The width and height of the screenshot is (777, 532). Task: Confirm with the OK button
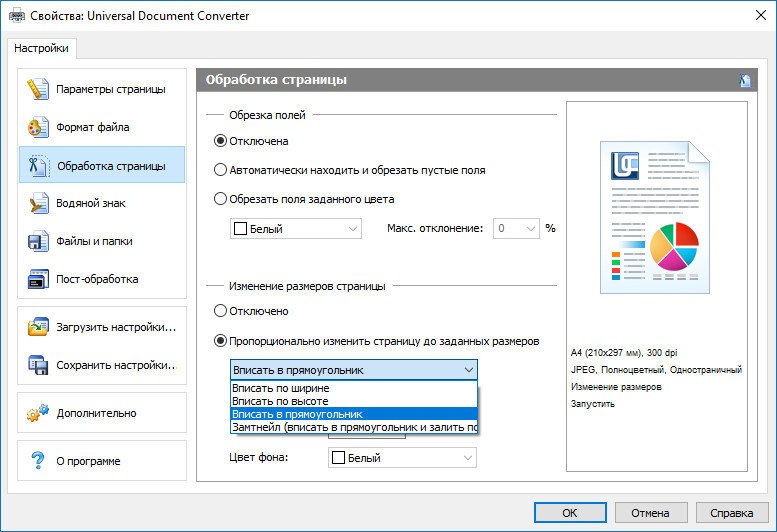tap(570, 513)
